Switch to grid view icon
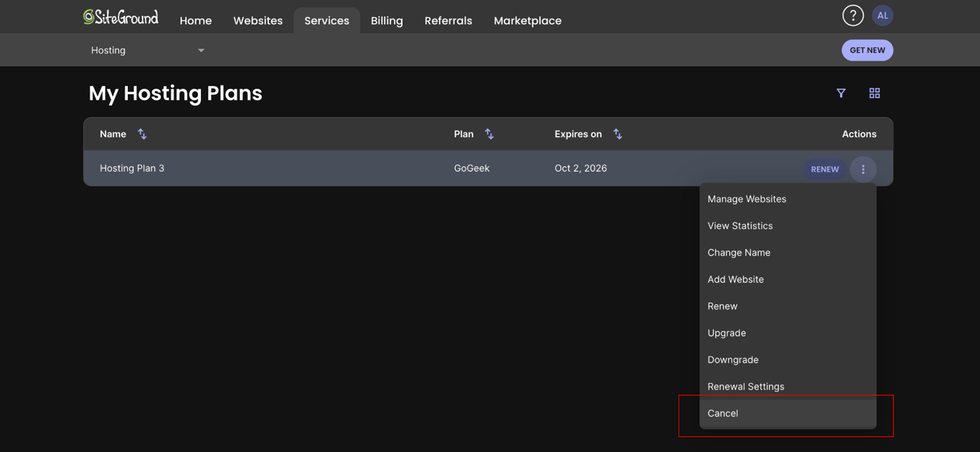Image resolution: width=980 pixels, height=452 pixels. click(875, 93)
